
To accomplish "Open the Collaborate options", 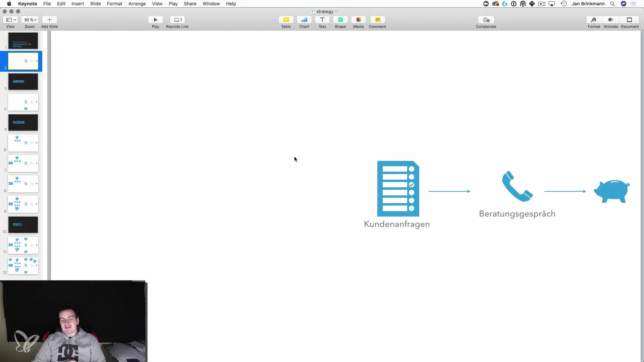I will point(486,20).
